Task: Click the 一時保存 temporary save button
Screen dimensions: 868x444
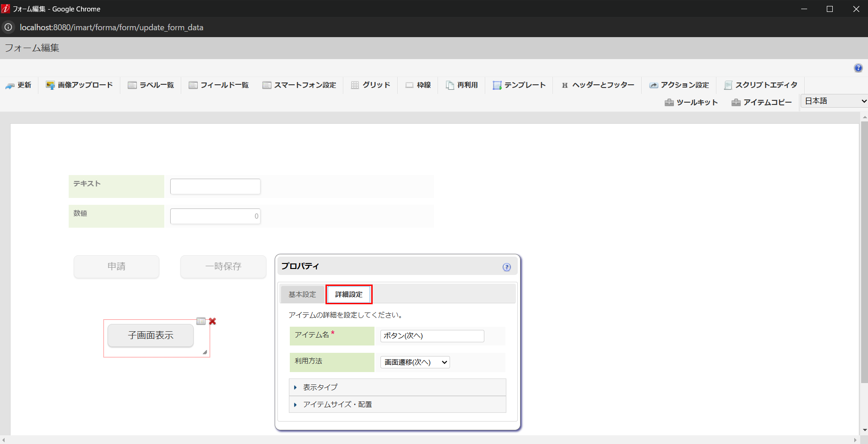Action: [223, 266]
